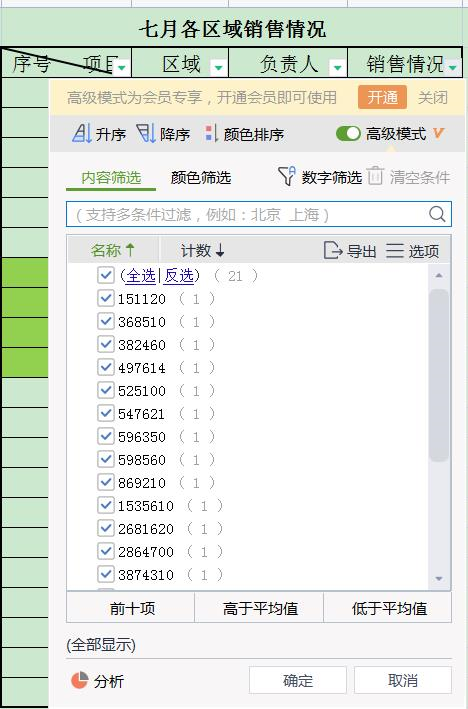Open the 选项 options menu icon

(x=394, y=251)
